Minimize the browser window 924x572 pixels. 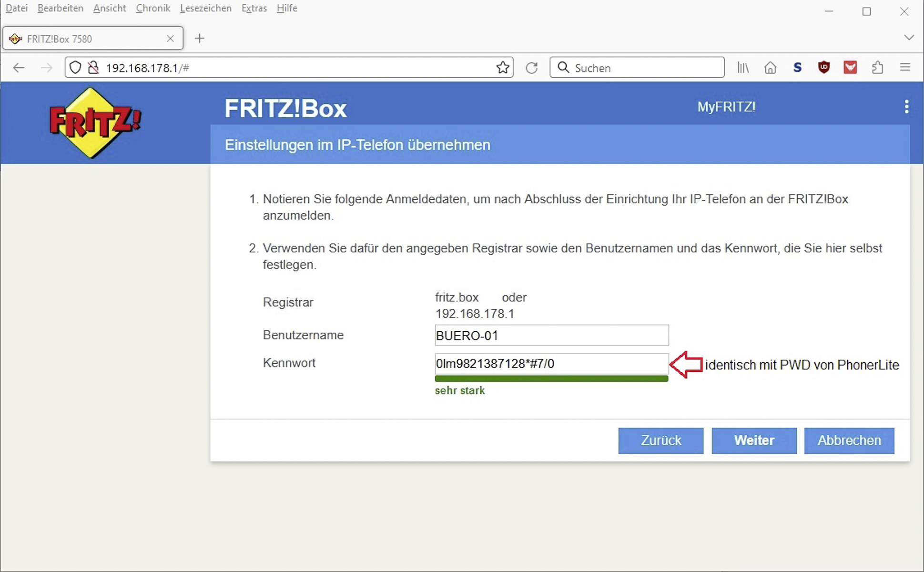click(829, 11)
